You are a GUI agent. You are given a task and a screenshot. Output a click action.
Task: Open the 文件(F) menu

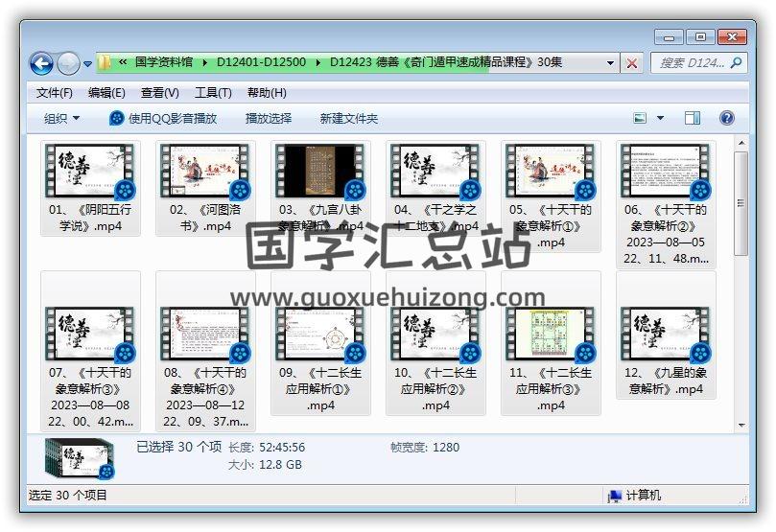[x=55, y=93]
